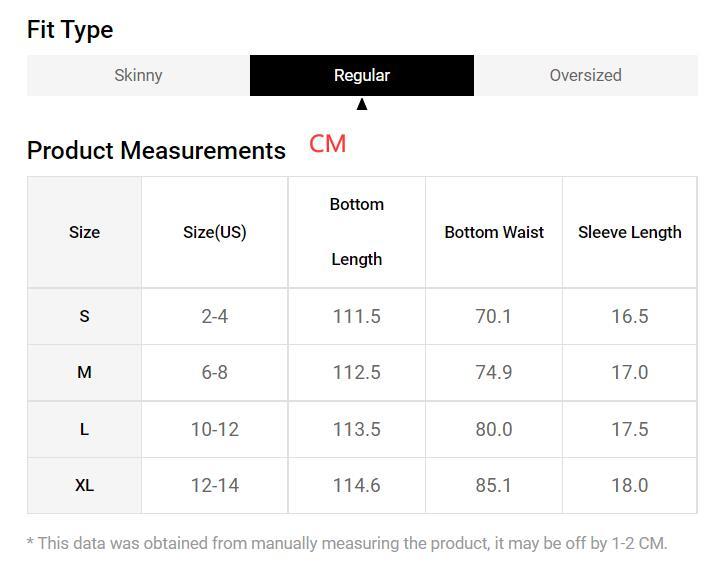Click the Bottom Waist column header
718x565 pixels.
[x=494, y=232]
